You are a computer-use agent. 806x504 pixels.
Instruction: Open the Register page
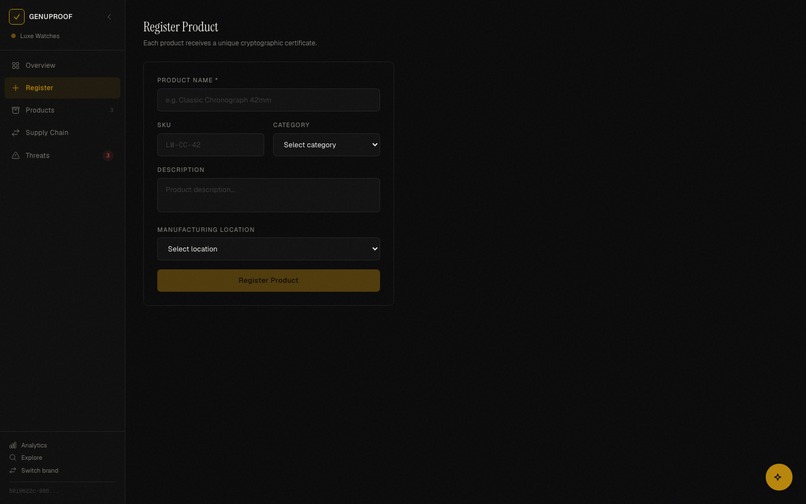pyautogui.click(x=62, y=88)
